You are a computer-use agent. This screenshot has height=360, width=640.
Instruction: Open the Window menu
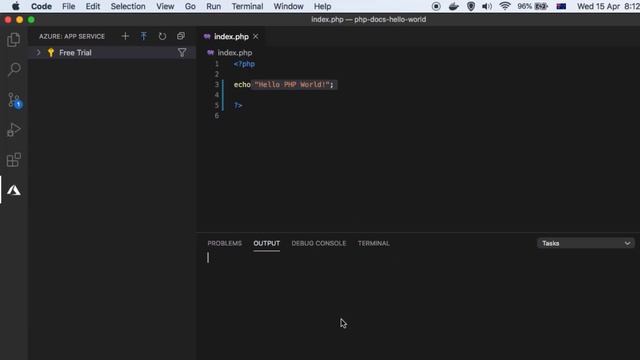[x=288, y=7]
